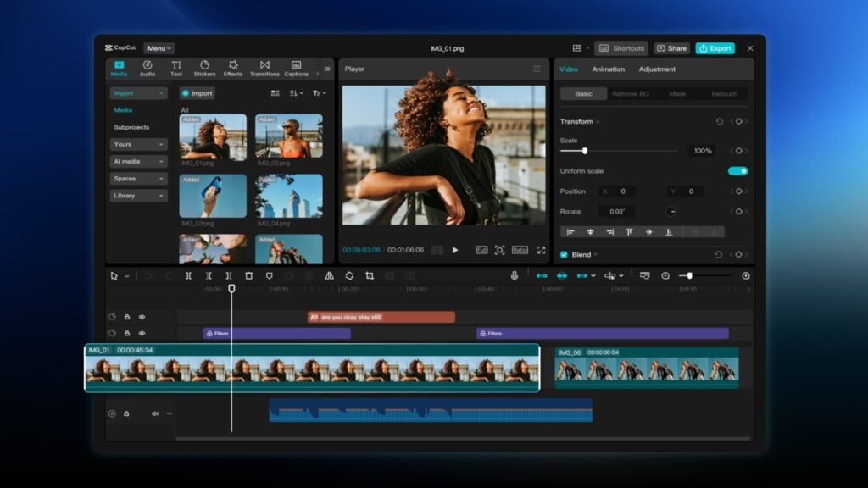Click the preview focus frame icon in player
The height and width of the screenshot is (488, 868).
pyautogui.click(x=499, y=250)
